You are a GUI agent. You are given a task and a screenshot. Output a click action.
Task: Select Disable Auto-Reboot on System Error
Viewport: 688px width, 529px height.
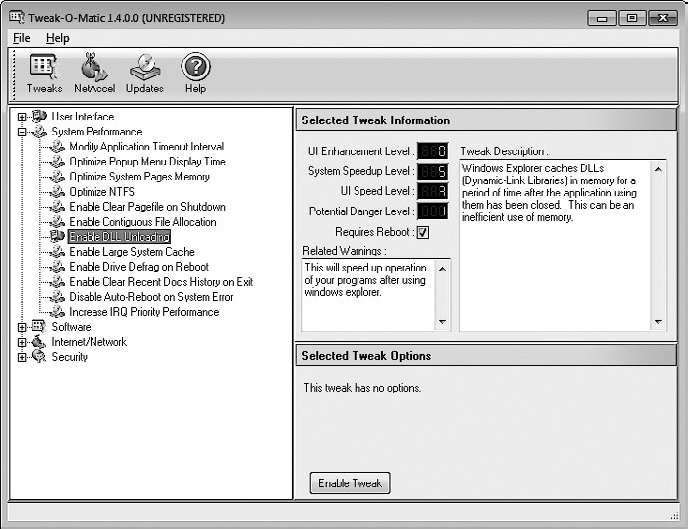(151, 297)
